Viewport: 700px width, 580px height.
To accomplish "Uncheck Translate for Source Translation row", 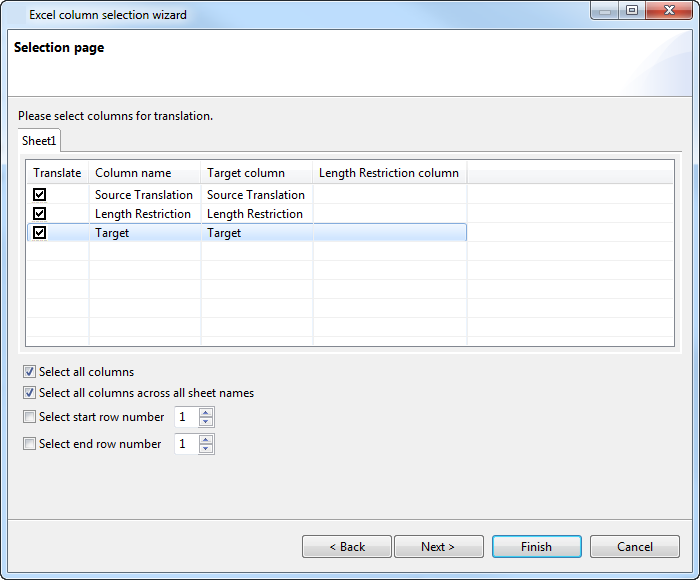I will (39, 195).
